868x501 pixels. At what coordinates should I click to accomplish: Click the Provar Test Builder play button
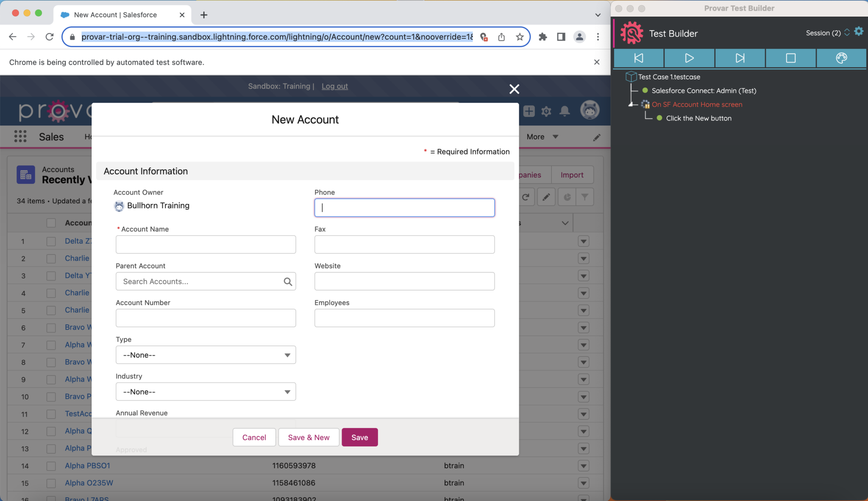pos(689,58)
